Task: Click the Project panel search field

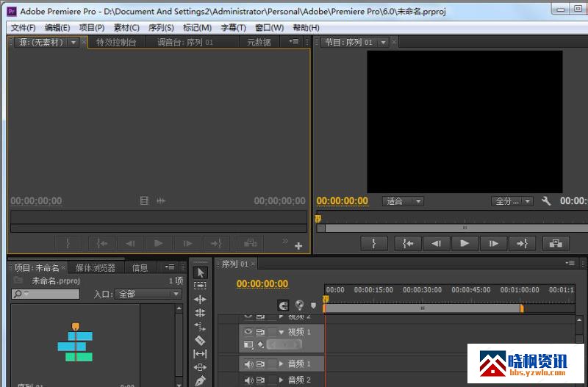Action: (46, 294)
